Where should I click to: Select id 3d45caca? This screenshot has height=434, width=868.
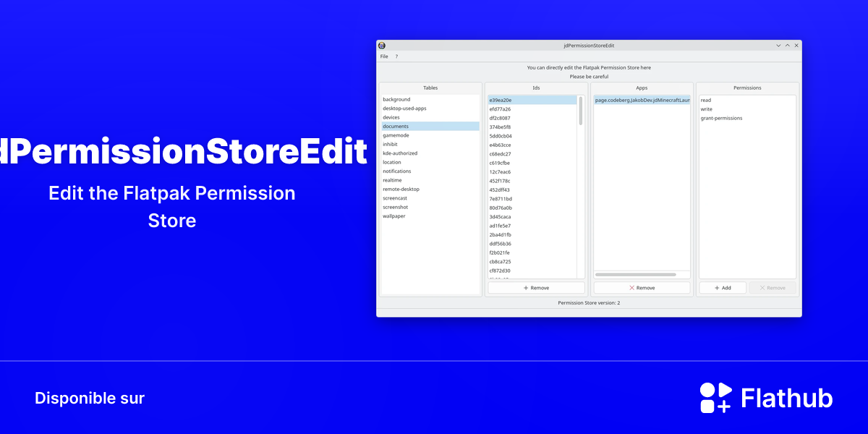click(532, 217)
